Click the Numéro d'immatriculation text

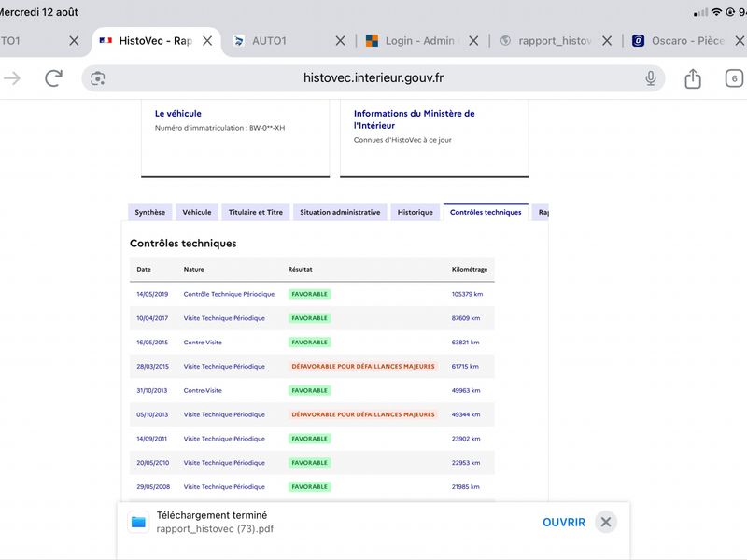pyautogui.click(x=219, y=128)
